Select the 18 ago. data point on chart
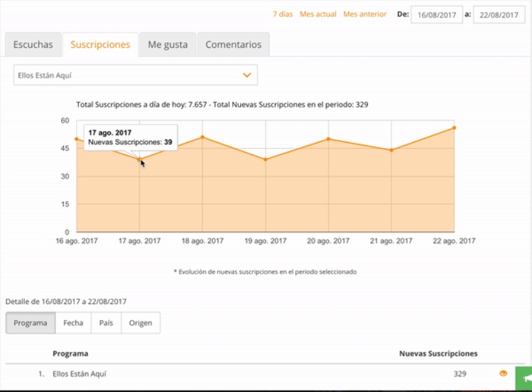The image size is (532, 392). coord(202,137)
